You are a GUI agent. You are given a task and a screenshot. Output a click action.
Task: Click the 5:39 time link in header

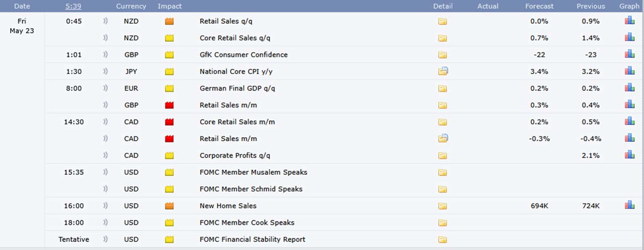click(x=73, y=6)
